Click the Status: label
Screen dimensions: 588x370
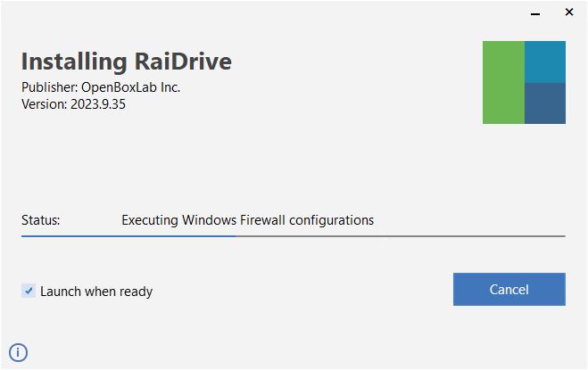point(40,220)
